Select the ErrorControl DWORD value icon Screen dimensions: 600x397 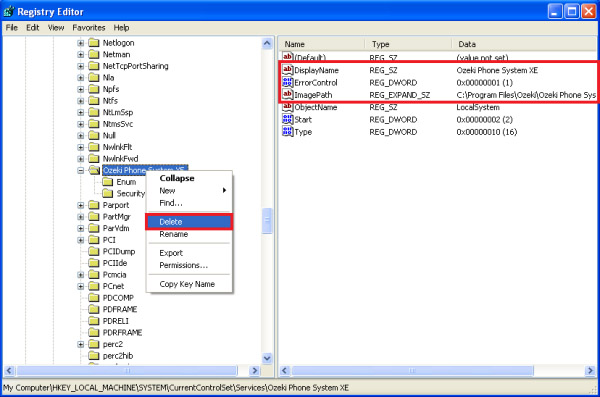(x=287, y=82)
